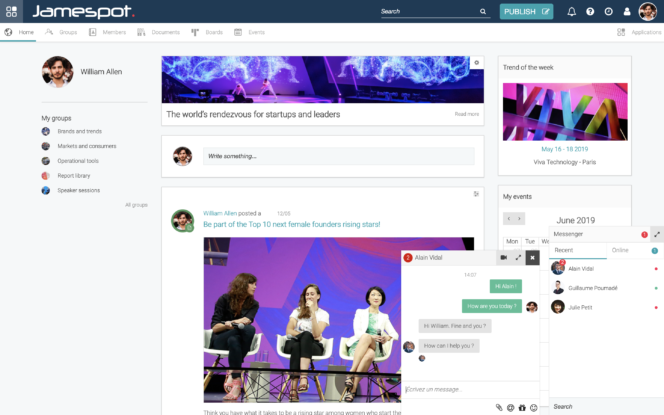664x415 pixels.
Task: Click the help question mark icon
Action: [590, 12]
